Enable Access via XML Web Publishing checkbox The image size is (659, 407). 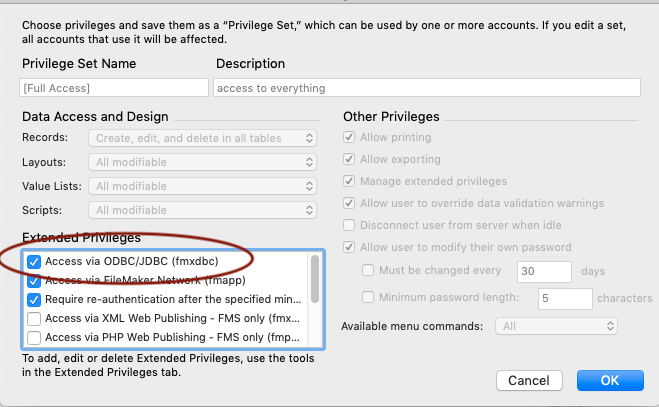pos(34,319)
